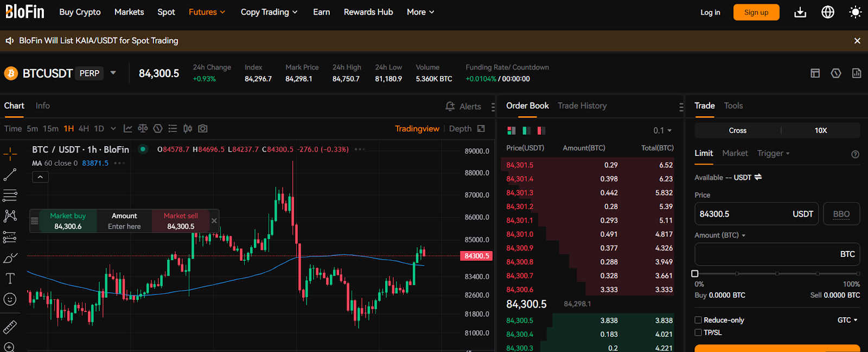Image resolution: width=868 pixels, height=352 pixels.
Task: Open the emoji icons drawing tool
Action: 10,299
